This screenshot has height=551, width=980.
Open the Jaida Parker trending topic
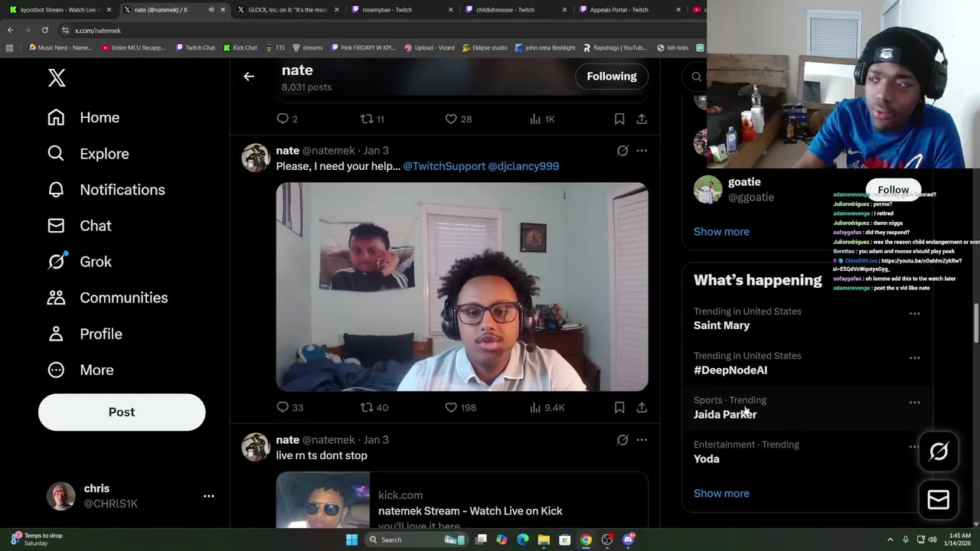tap(725, 414)
